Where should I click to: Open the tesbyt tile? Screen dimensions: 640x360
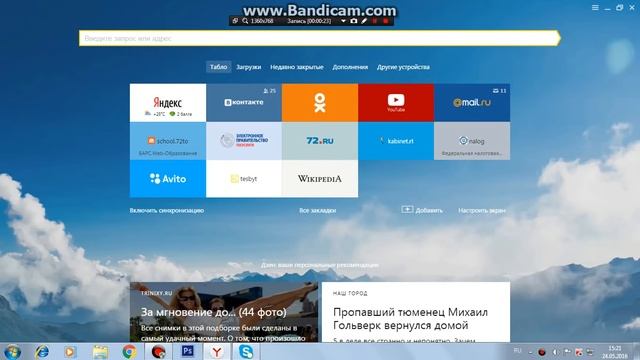tap(244, 179)
